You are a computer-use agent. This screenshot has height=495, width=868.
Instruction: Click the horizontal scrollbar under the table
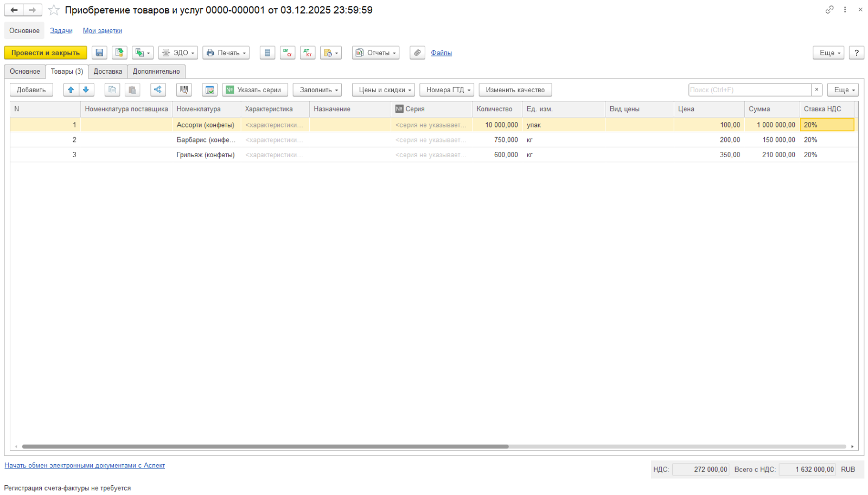[265, 447]
